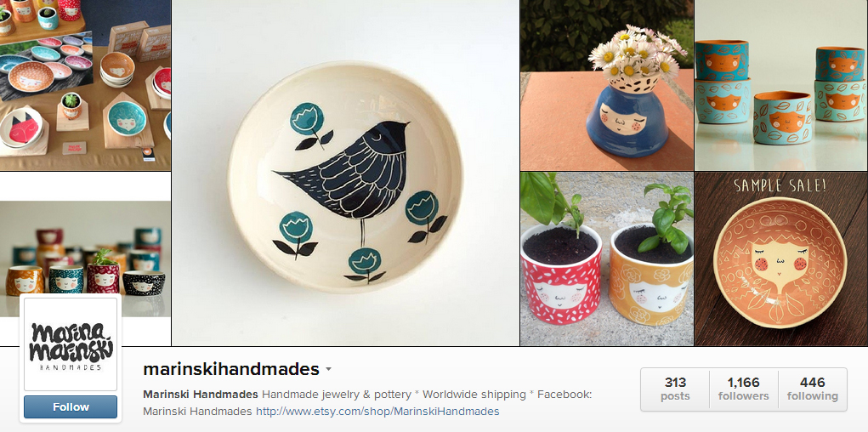
Task: Open the black bird bowl photo
Action: [x=345, y=173]
